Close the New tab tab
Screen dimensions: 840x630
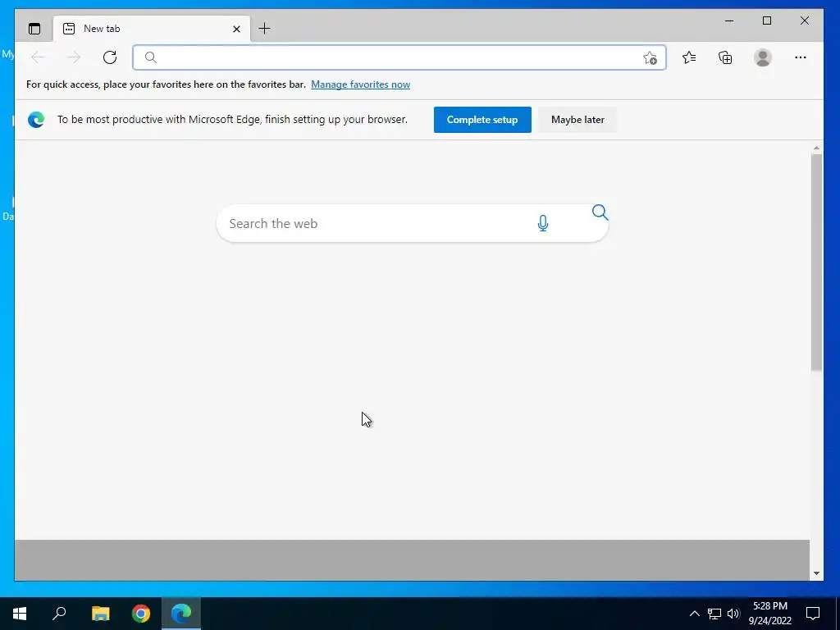[236, 29]
